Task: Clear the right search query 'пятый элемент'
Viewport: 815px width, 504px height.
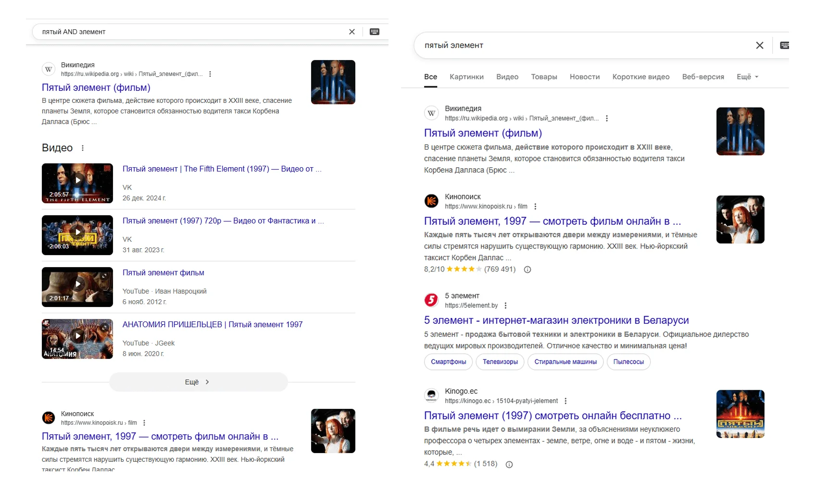Action: (760, 45)
